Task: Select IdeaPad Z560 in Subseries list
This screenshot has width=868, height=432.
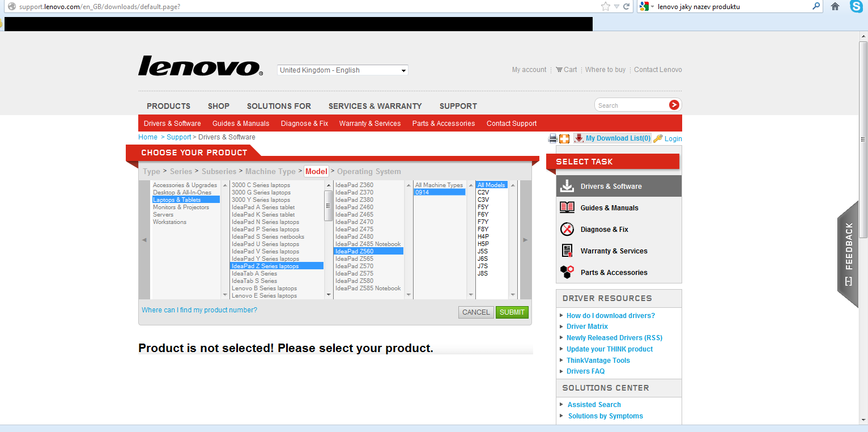Action: (x=368, y=251)
